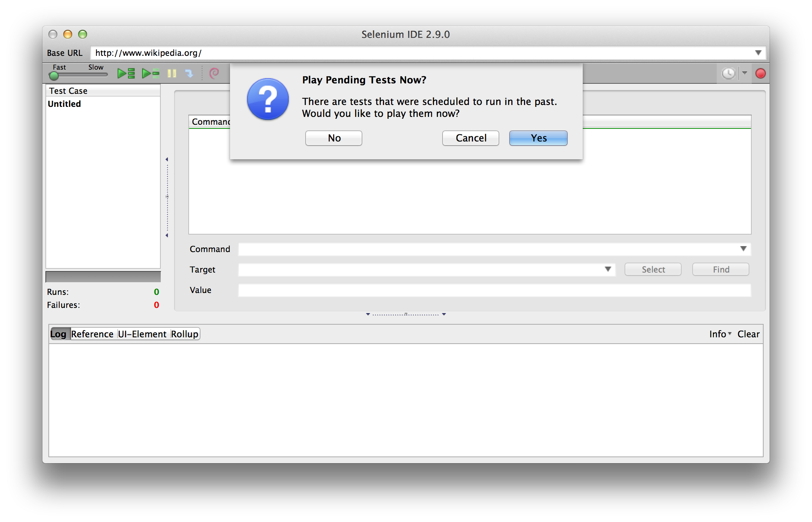Screen dimensions: 812x522
Task: Click the Select target button
Action: click(x=653, y=269)
